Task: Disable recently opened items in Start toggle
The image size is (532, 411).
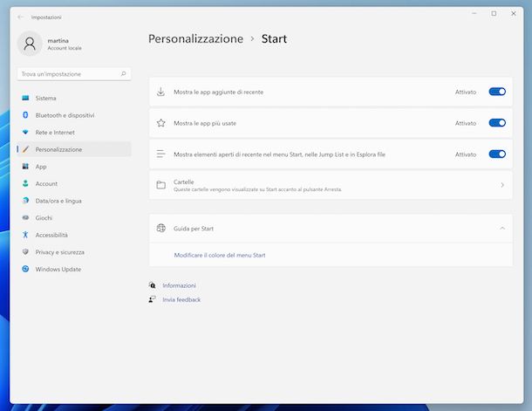Action: pyautogui.click(x=497, y=154)
